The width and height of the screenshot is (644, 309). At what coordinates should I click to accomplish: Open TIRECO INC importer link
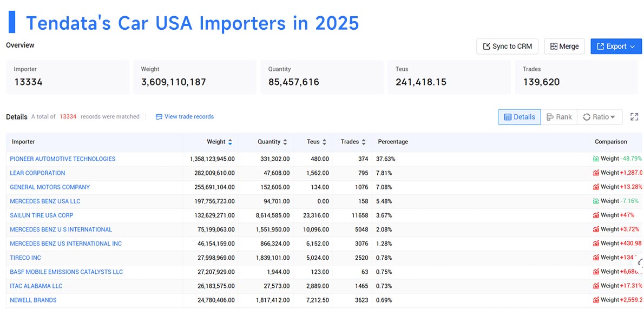point(25,258)
